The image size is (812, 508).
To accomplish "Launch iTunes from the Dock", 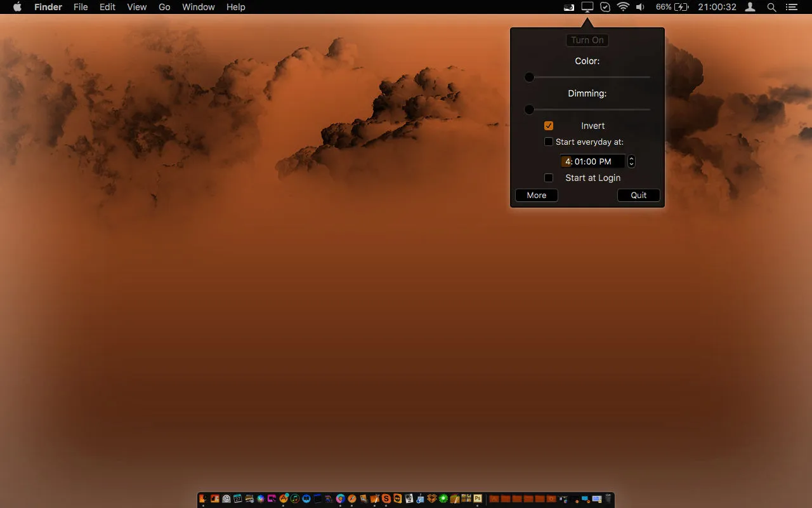I will pos(295,499).
